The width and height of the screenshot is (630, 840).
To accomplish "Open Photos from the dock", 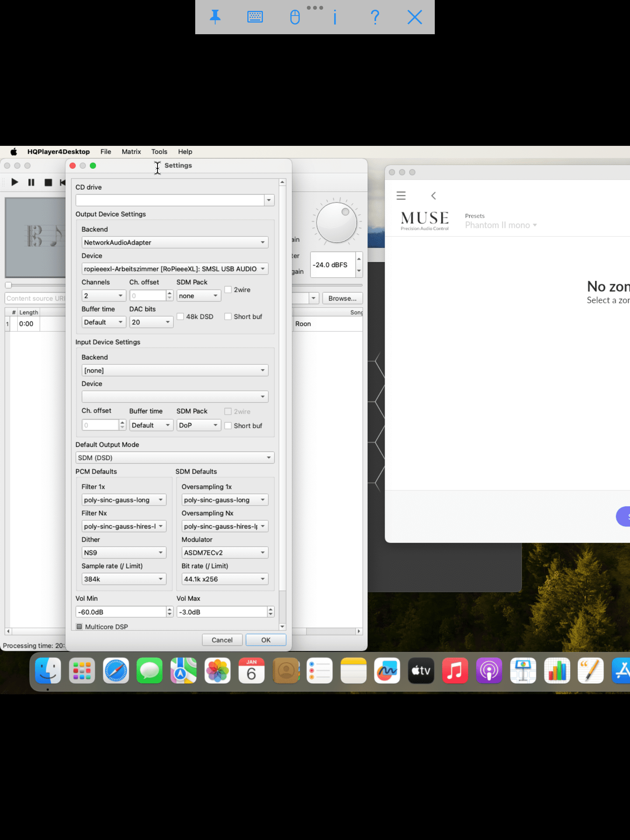I will click(x=217, y=670).
